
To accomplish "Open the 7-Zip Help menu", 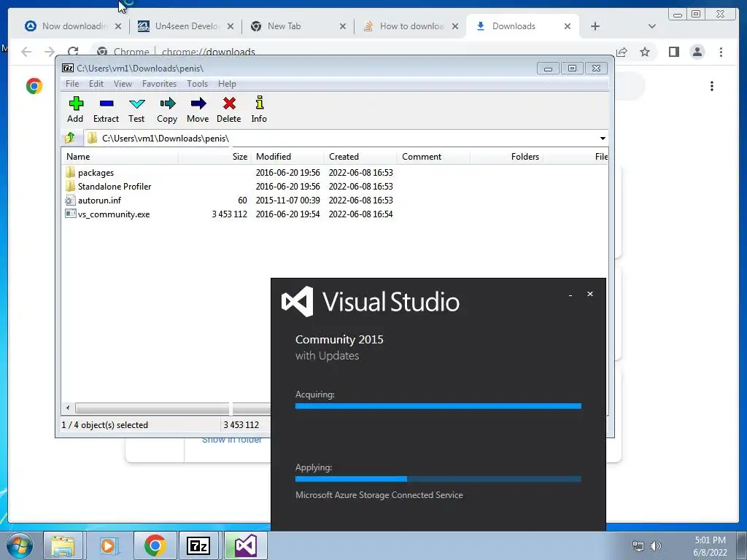I will (228, 84).
